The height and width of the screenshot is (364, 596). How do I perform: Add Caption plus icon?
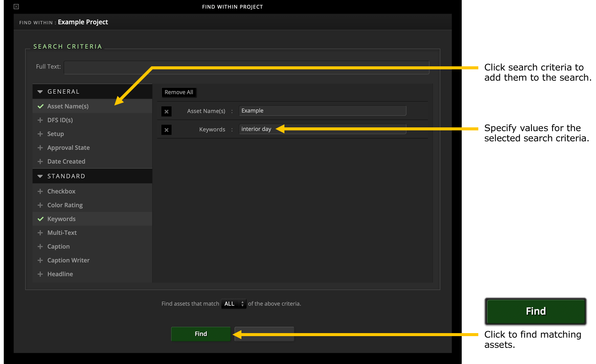coord(40,246)
